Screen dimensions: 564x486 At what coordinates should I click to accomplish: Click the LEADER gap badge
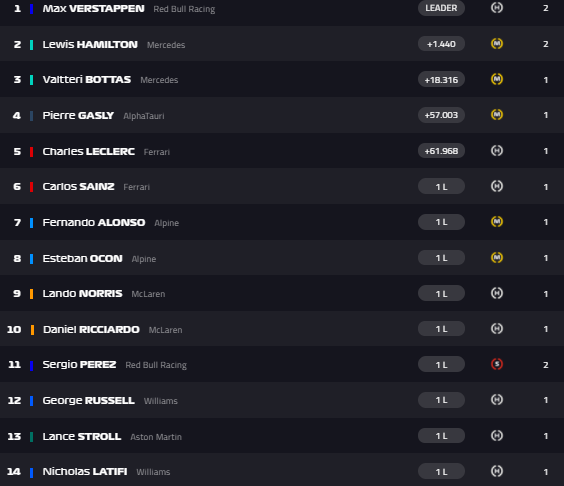click(441, 8)
